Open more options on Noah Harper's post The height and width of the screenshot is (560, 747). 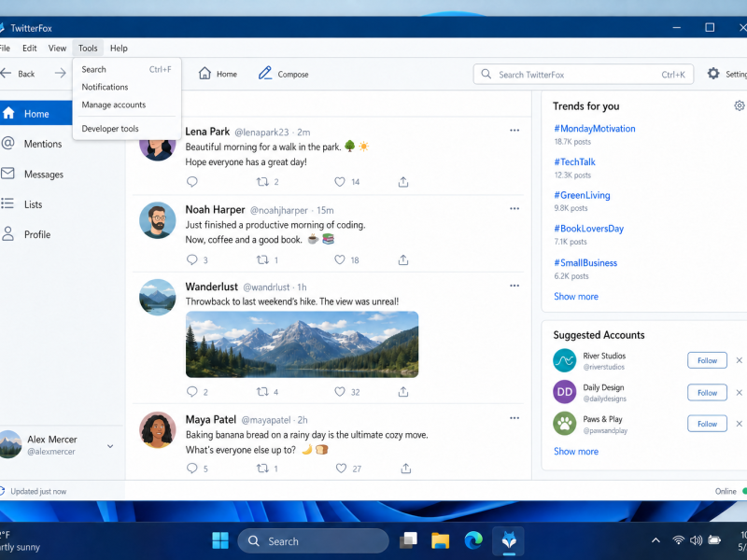(x=514, y=208)
